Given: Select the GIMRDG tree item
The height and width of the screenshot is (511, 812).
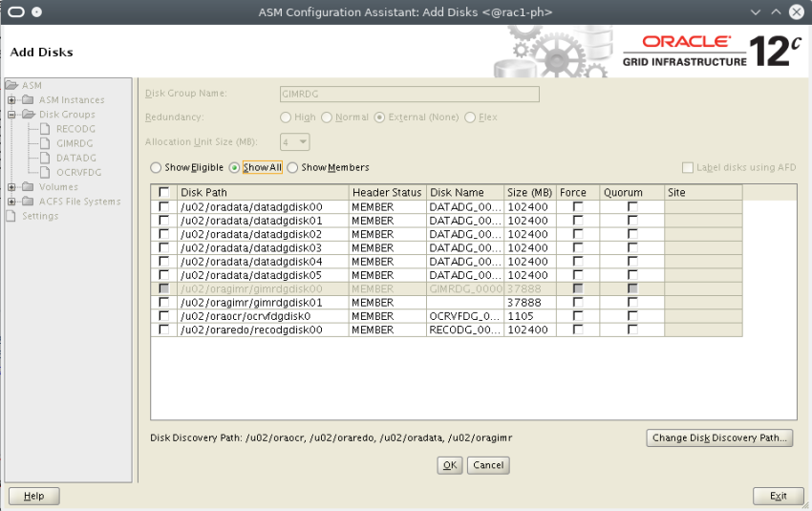Looking at the screenshot, I should tap(75, 143).
